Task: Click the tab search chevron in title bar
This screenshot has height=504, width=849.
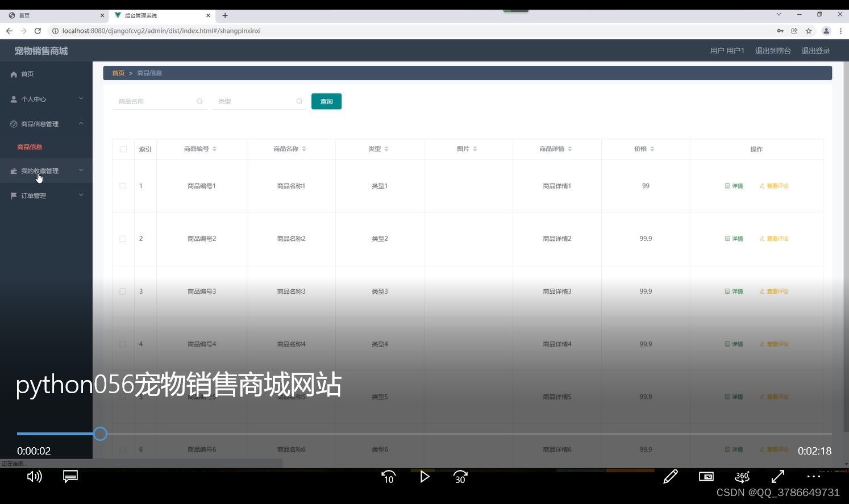Action: pos(779,14)
